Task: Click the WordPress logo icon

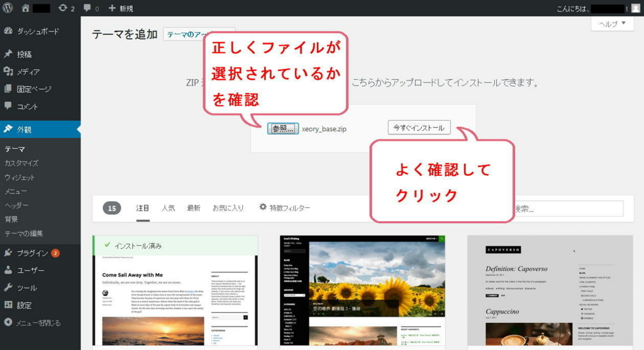Action: (x=8, y=8)
